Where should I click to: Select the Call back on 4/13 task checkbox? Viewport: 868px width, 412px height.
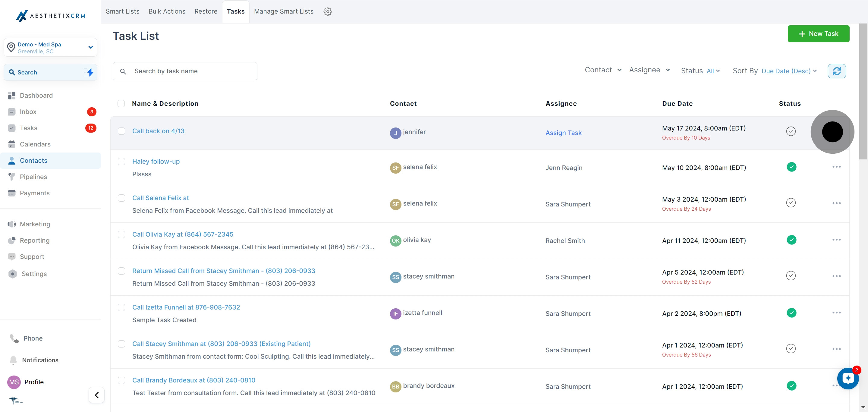[121, 131]
